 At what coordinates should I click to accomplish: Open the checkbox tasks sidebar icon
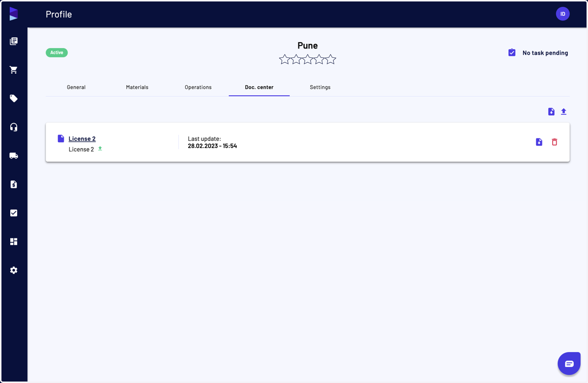pos(14,213)
